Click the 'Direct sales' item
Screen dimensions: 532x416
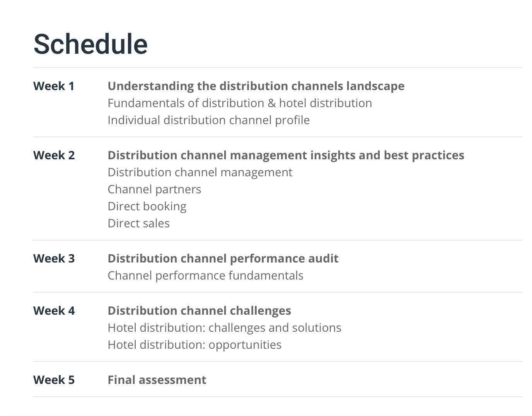[138, 223]
